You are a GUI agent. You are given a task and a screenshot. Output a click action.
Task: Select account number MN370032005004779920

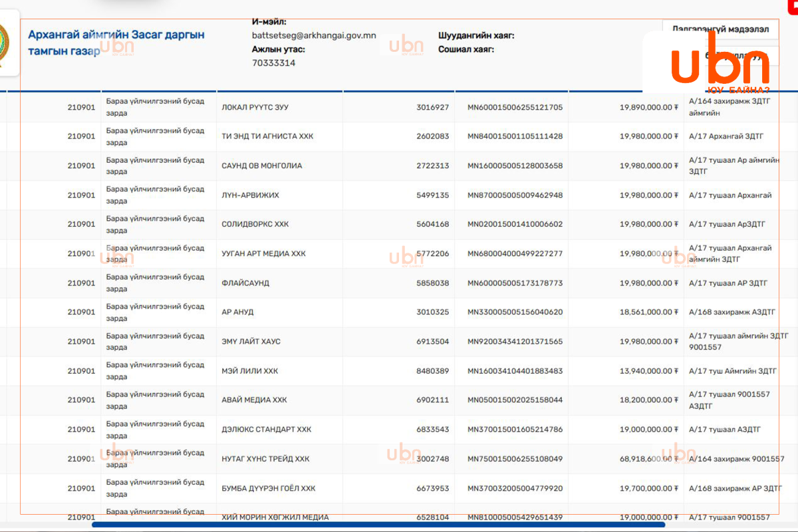tap(515, 488)
